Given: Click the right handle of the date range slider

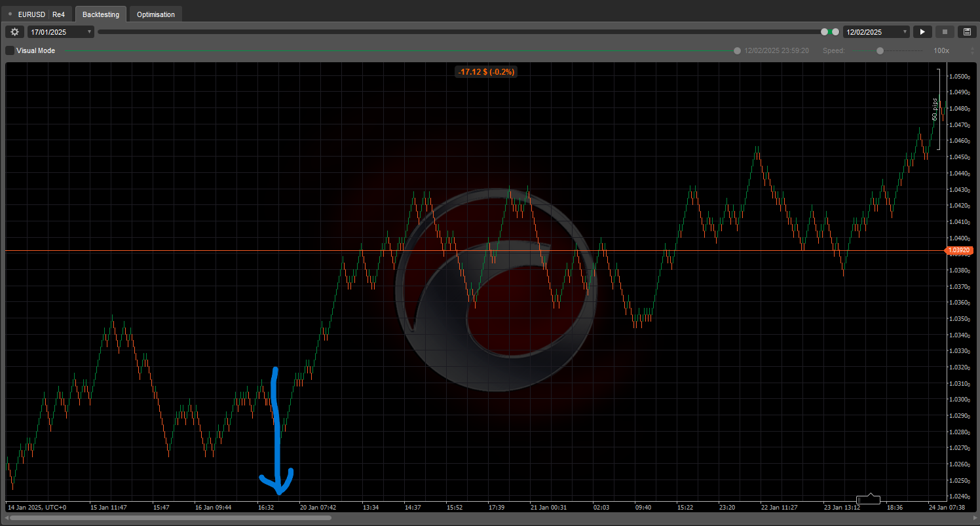Looking at the screenshot, I should [x=836, y=31].
